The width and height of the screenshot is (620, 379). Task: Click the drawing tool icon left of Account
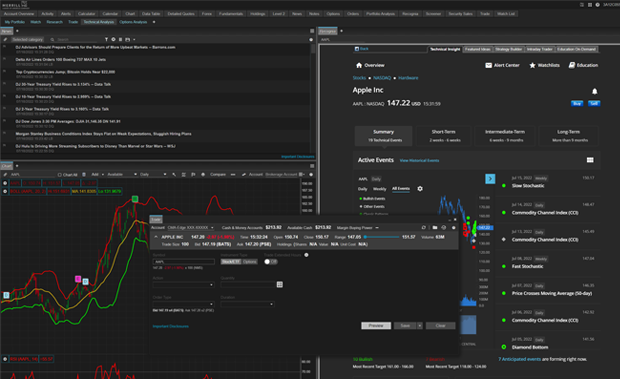click(244, 174)
